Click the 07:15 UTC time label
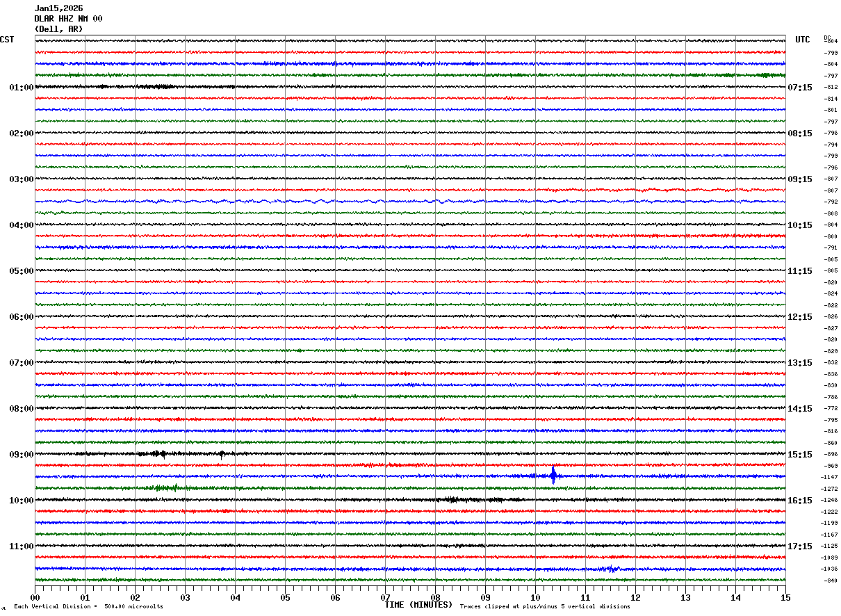 (x=800, y=88)
